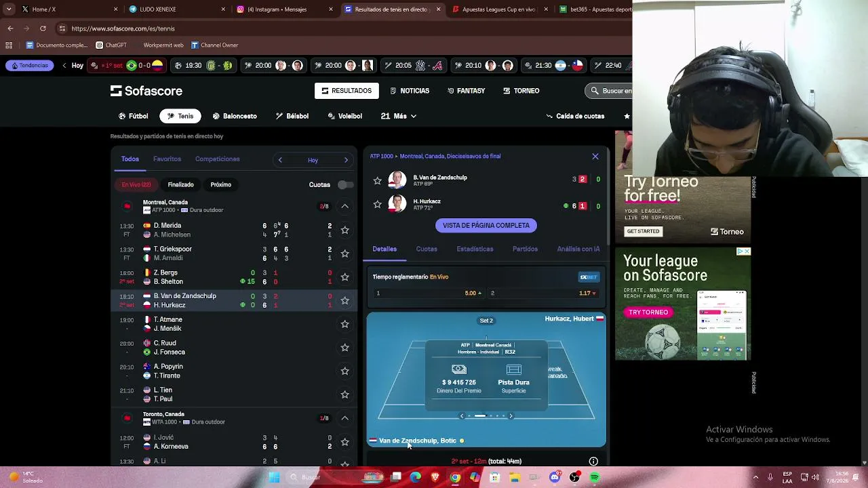Image resolution: width=868 pixels, height=488 pixels.
Task: Filter by Próximo matches
Action: (x=220, y=184)
